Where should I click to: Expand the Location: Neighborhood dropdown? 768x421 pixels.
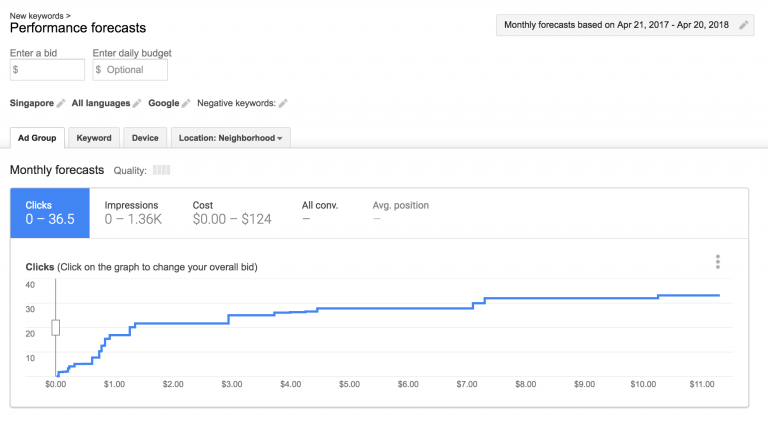point(231,138)
